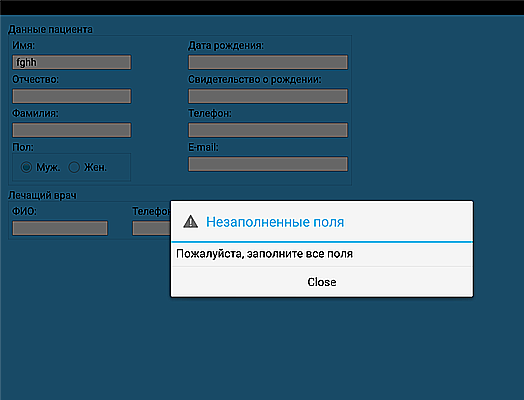Click the Пол label
Image resolution: width=524 pixels, height=400 pixels.
[x=23, y=147]
